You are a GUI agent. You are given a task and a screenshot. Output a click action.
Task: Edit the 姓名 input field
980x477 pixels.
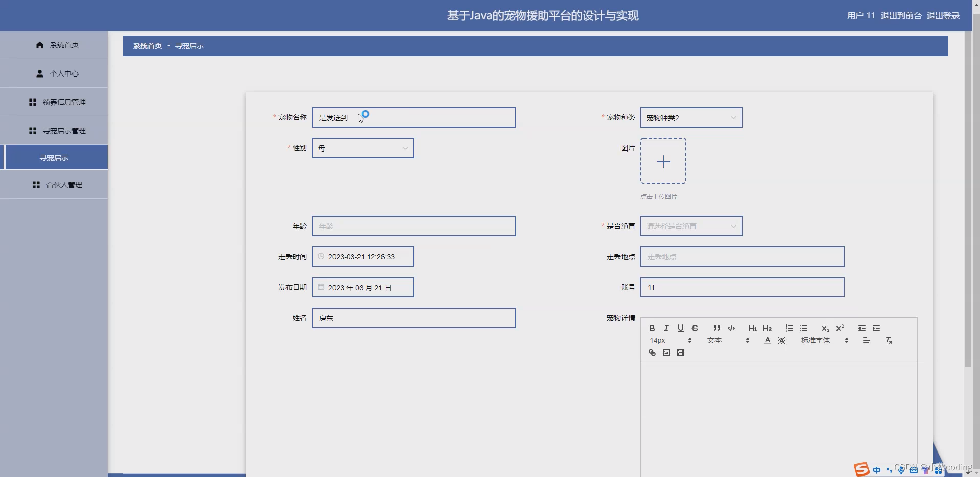point(414,318)
